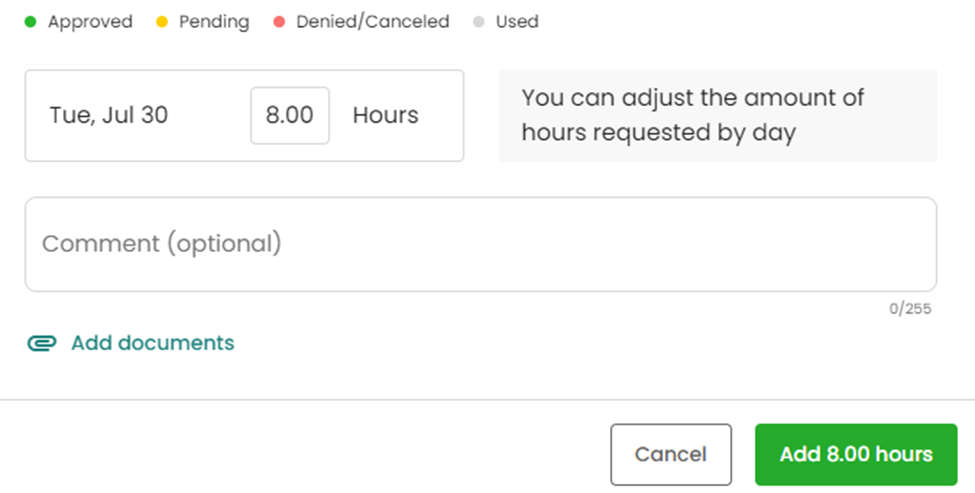Submit with the Add 8.00 hours button
The height and width of the screenshot is (493, 975).
pos(856,454)
